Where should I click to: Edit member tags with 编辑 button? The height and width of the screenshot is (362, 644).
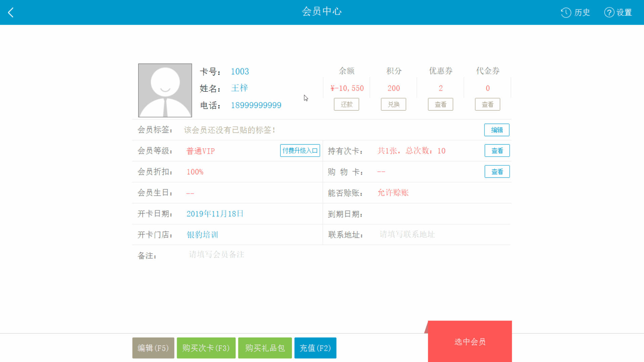coord(497,130)
